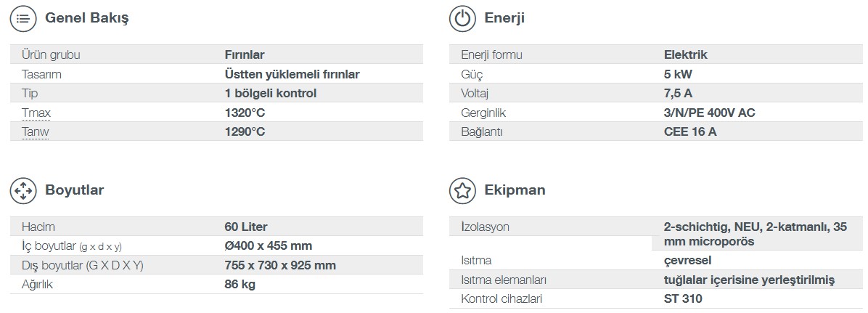
Task: Click the Üstten yüklemeli fırınlar value
Action: pyautogui.click(x=292, y=74)
